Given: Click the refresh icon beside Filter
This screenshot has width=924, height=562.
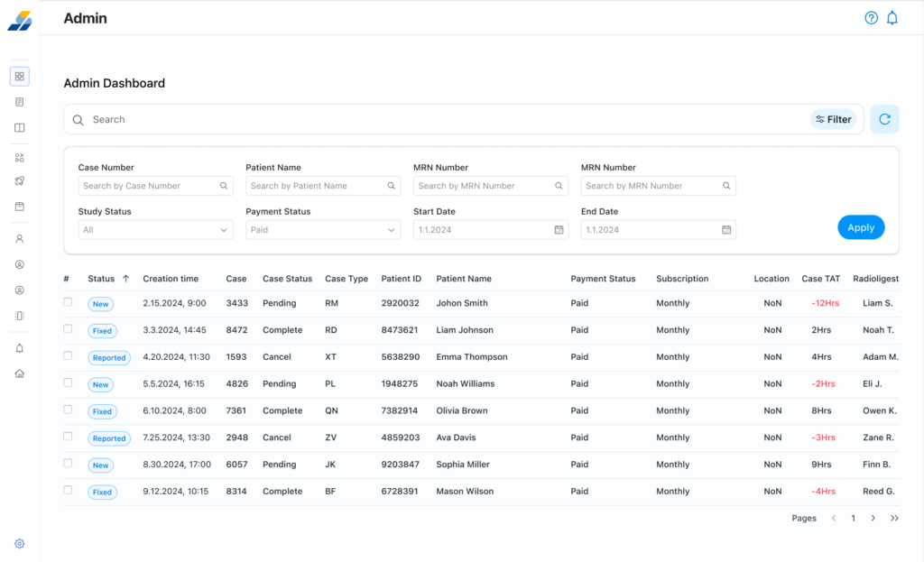Looking at the screenshot, I should [x=884, y=119].
